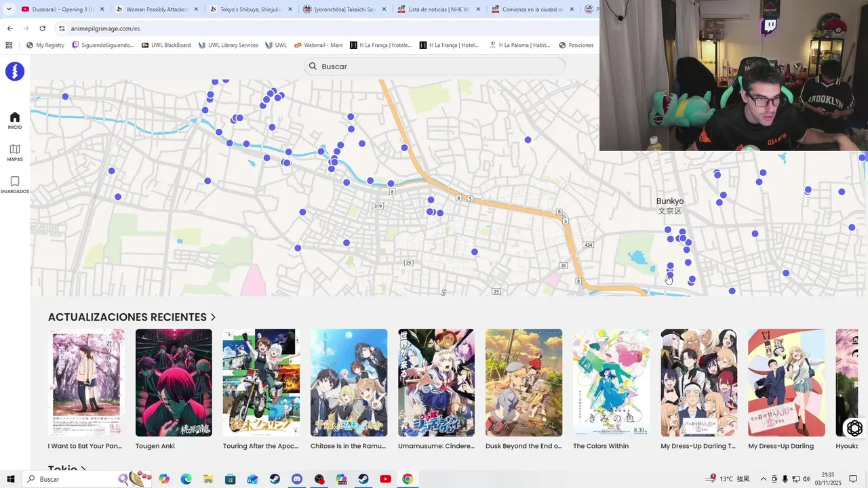Image resolution: width=868 pixels, height=488 pixels.
Task: Open the bookmarks apps grid icon
Action: (x=9, y=45)
